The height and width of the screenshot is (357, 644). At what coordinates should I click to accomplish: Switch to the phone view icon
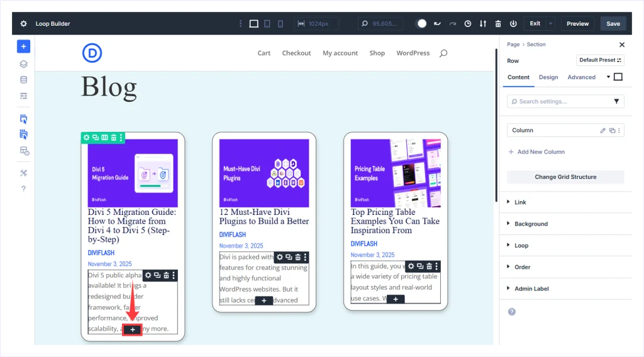(280, 24)
